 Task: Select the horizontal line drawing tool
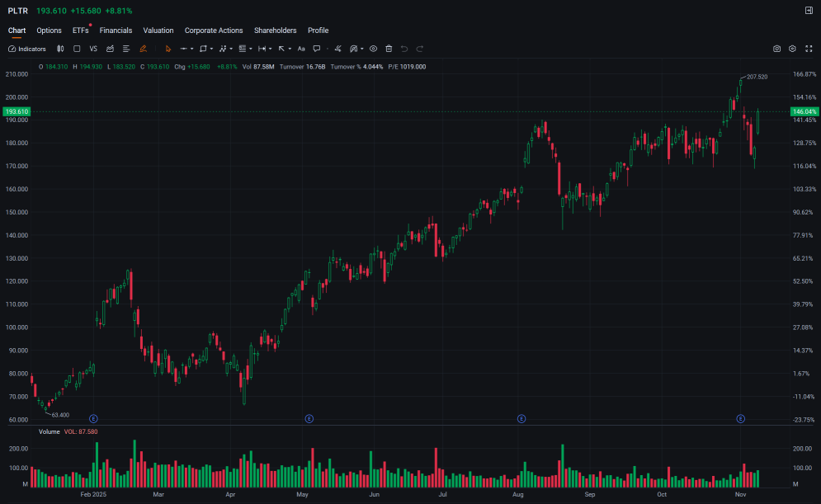point(183,49)
